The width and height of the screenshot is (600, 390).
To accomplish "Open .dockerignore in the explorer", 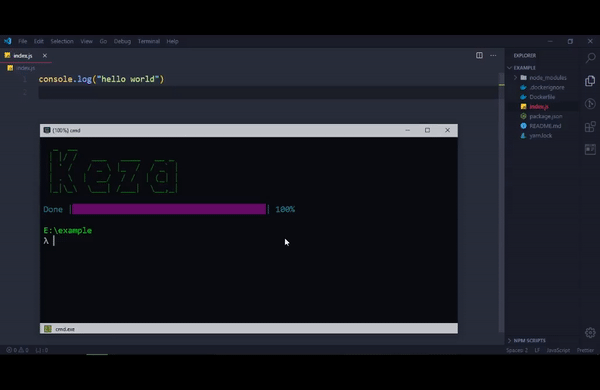I will (x=547, y=87).
